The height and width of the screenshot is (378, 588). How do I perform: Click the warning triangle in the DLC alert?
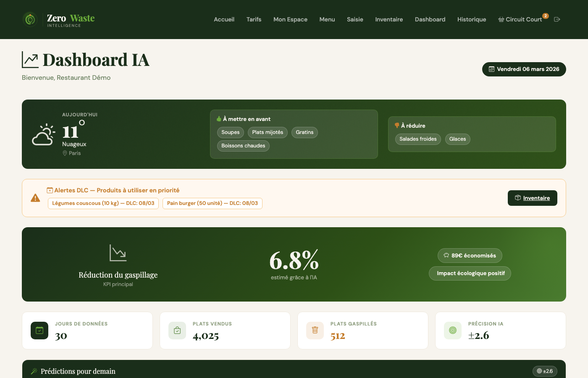pos(35,198)
